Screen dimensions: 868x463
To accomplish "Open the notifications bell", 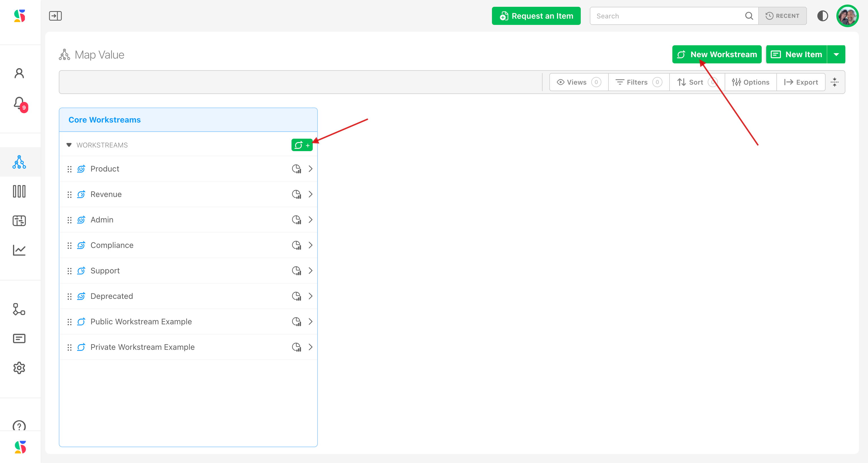I will 19,103.
